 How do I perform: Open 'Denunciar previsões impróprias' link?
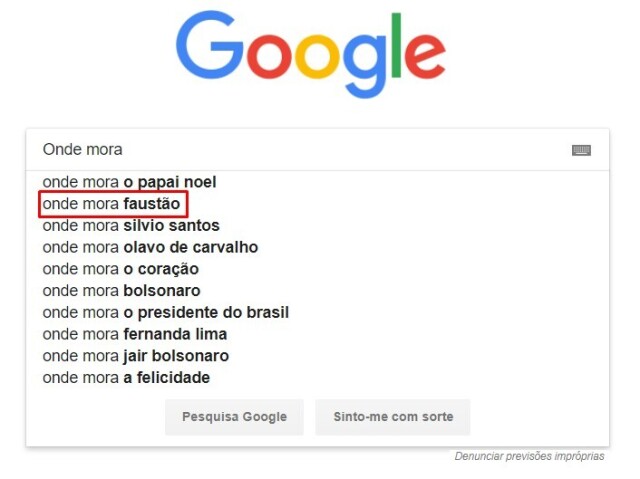coord(529,456)
